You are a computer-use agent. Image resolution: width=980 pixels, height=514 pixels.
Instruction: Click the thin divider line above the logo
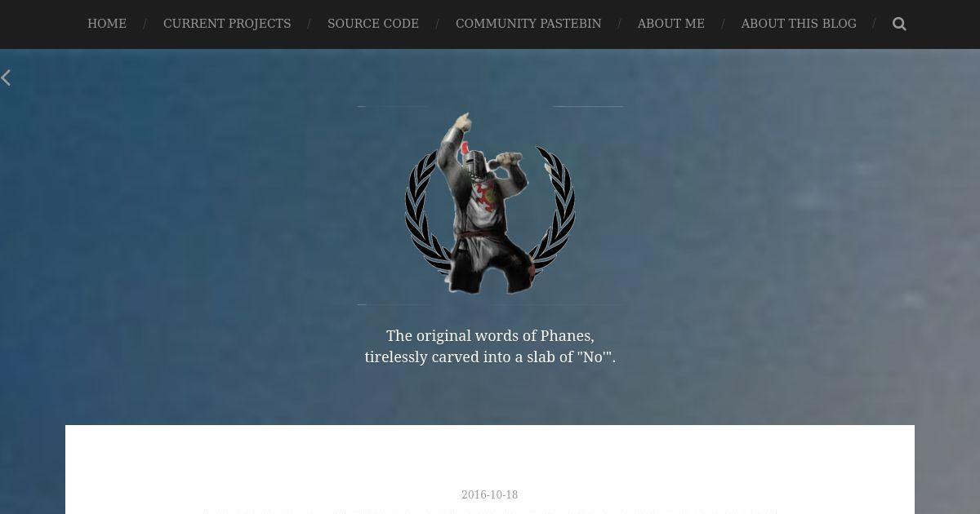pos(490,106)
